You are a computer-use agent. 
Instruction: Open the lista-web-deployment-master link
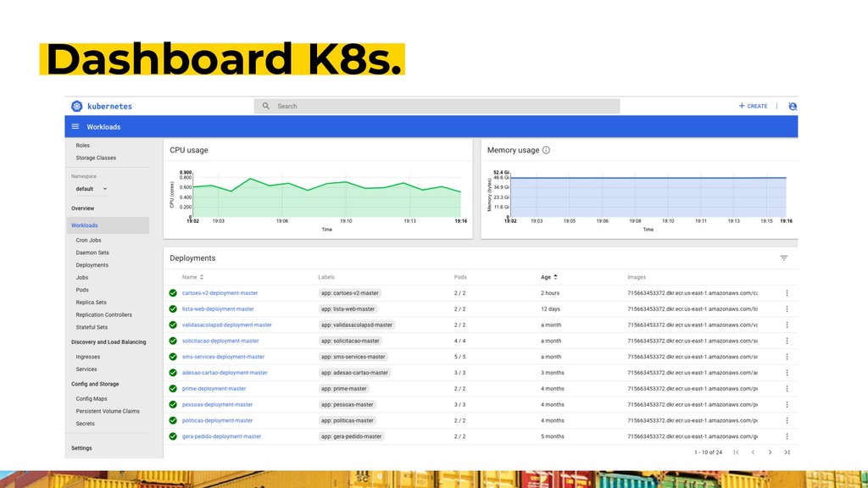tap(218, 308)
